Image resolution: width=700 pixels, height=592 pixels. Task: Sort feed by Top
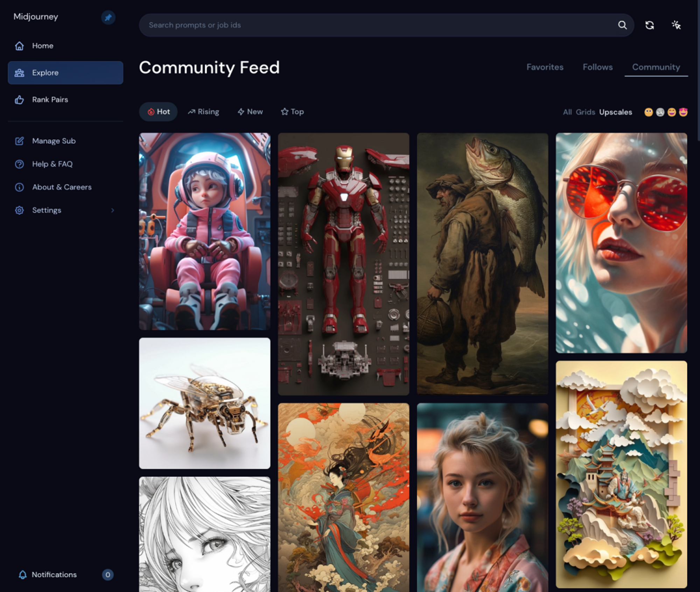pyautogui.click(x=292, y=112)
